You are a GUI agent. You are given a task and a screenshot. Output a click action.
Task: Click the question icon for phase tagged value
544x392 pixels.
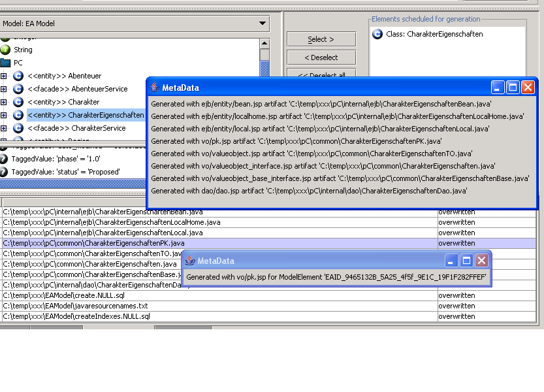[x=3, y=159]
